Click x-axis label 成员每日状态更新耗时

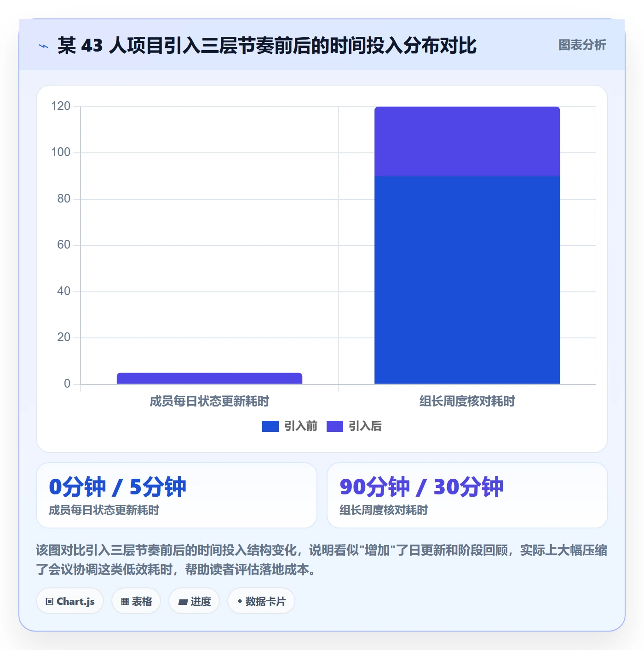pyautogui.click(x=209, y=401)
